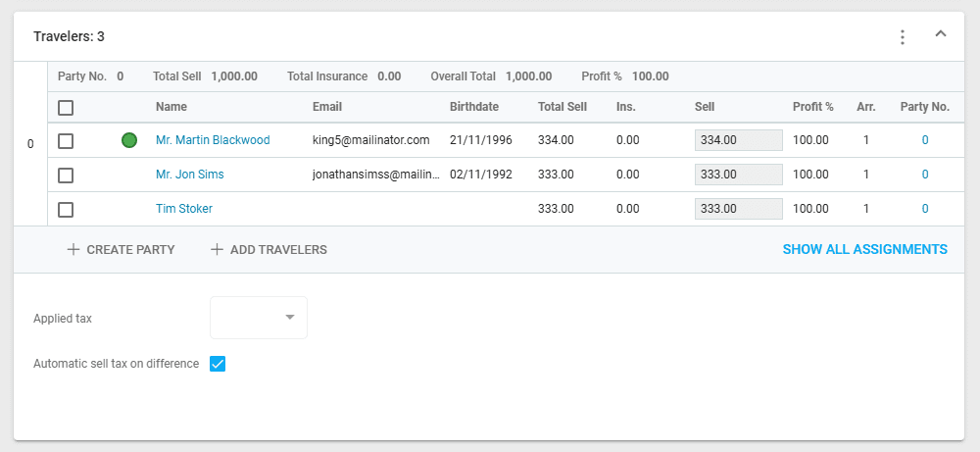Image resolution: width=980 pixels, height=452 pixels.
Task: Open traveler Mr. Martin Blackwood
Action: [213, 140]
